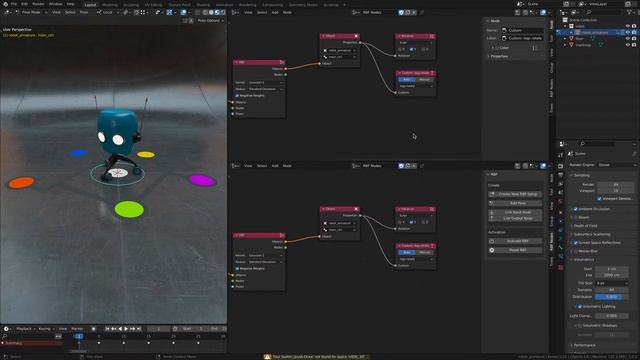The height and width of the screenshot is (360, 640).
Task: Toggle Motion Blur checkbox
Action: (576, 251)
